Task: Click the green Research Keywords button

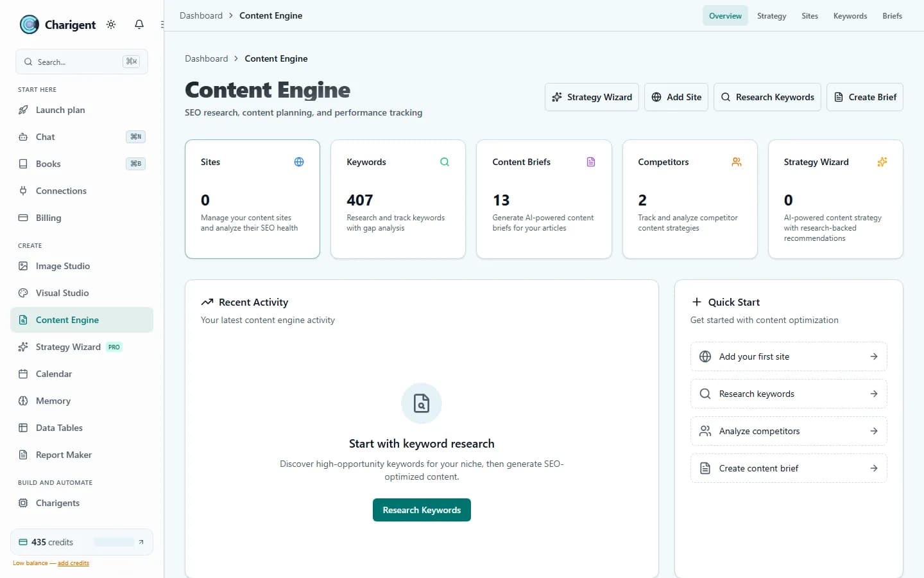Action: pos(422,510)
